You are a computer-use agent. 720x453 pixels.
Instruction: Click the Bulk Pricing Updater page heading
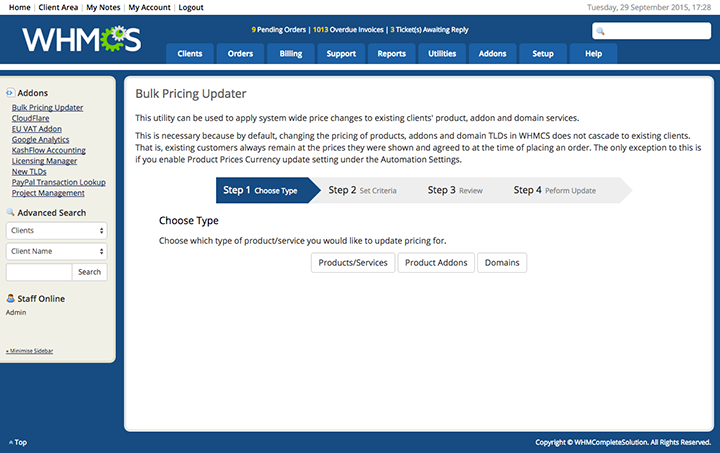pos(191,94)
